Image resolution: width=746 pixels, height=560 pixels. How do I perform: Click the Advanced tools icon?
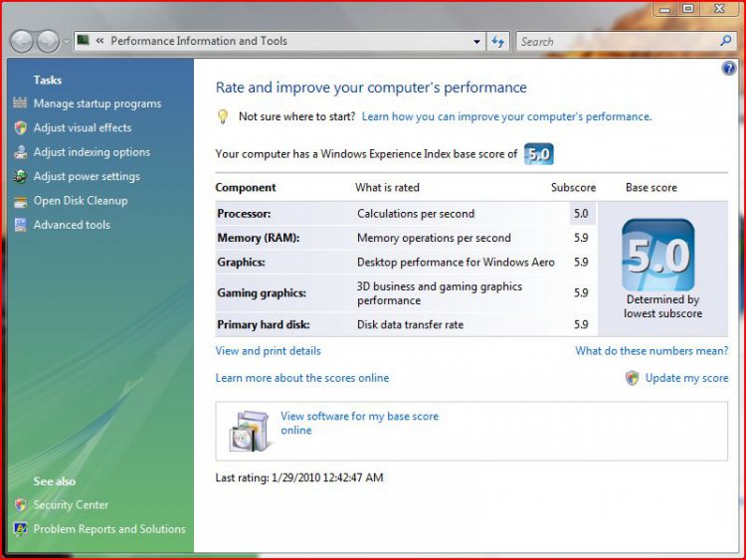(20, 225)
